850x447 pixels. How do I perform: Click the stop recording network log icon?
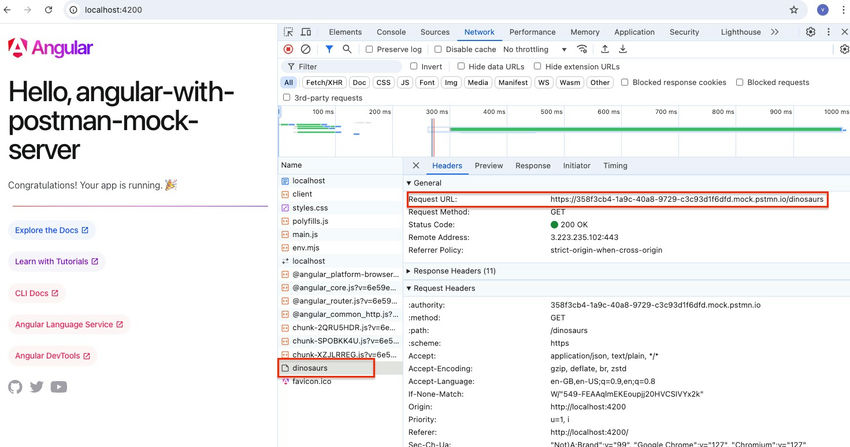(x=289, y=49)
